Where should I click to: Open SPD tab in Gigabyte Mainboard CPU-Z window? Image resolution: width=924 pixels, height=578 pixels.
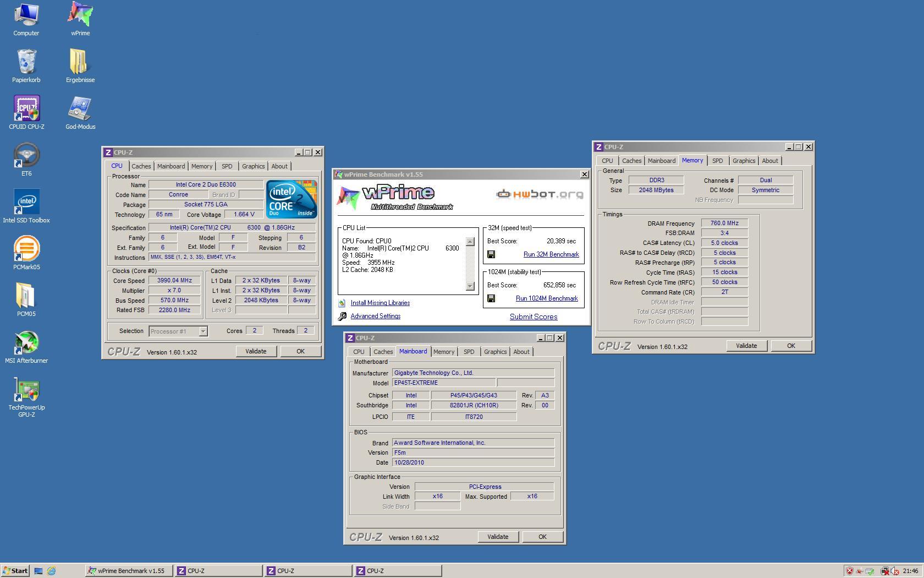click(469, 352)
